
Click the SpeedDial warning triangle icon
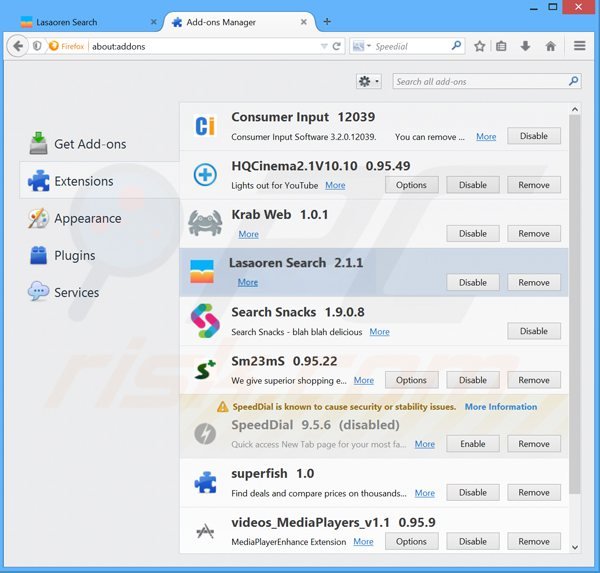coord(222,407)
